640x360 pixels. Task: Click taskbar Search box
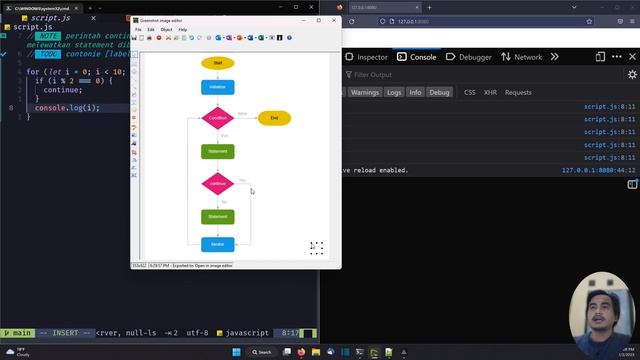click(262, 352)
